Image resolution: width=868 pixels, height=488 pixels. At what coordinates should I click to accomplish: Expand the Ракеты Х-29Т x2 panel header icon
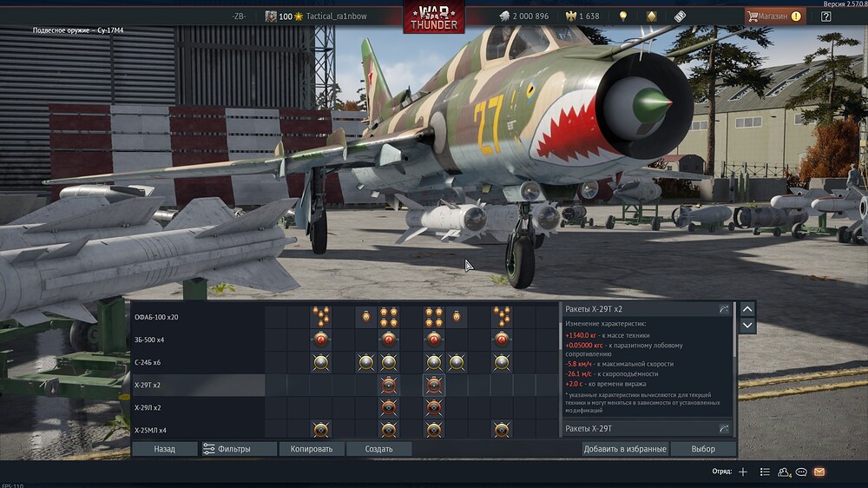[724, 309]
